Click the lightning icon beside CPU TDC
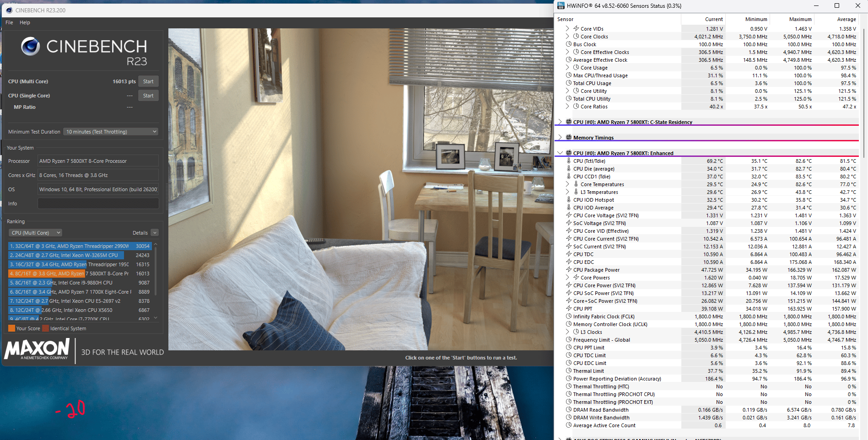 (x=569, y=254)
